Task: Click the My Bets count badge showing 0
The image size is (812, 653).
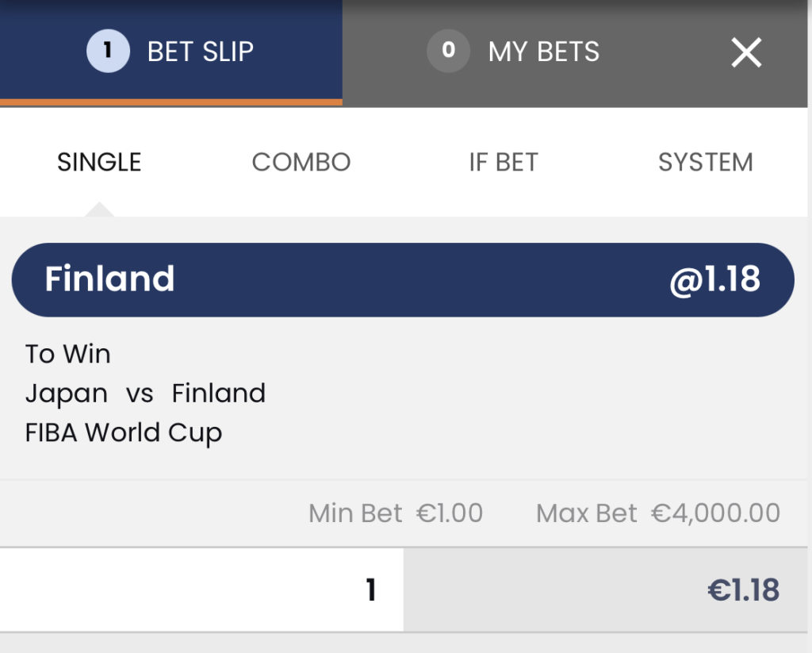Action: click(448, 52)
